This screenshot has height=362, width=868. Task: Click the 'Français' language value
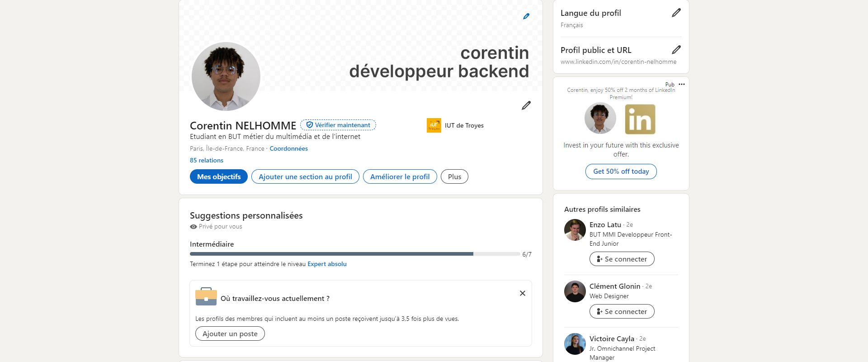pyautogui.click(x=571, y=25)
